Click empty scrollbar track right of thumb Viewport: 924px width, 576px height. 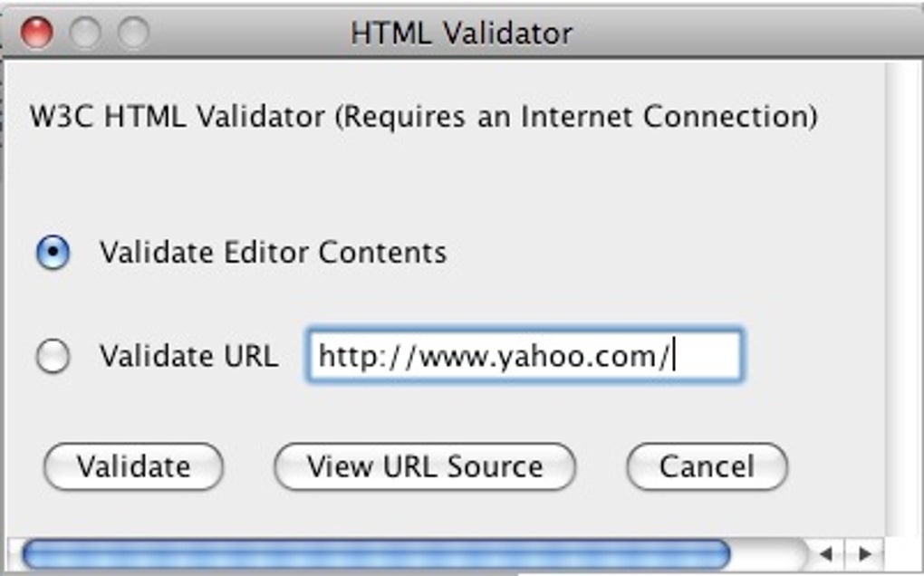768,553
